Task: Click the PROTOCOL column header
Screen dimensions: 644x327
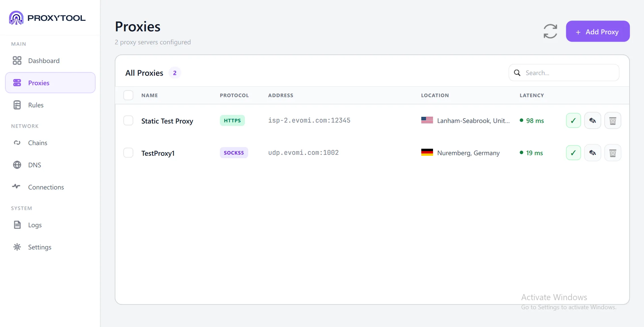Action: 234,95
